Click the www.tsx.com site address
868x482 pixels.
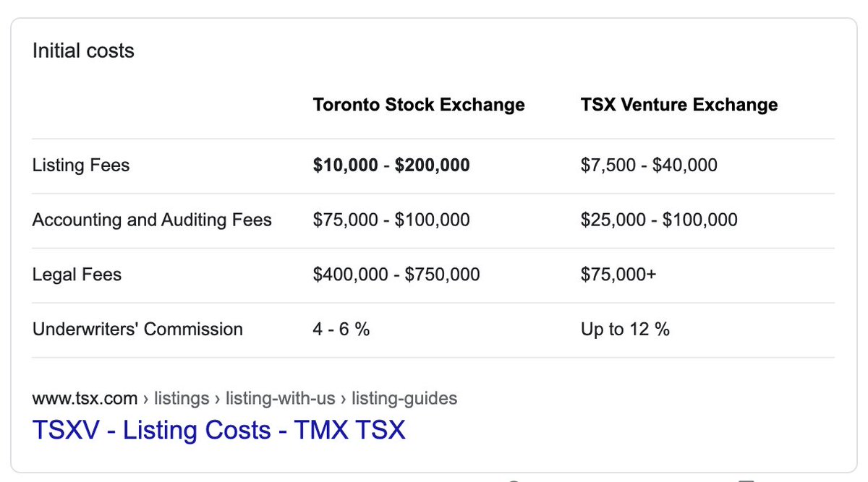pos(85,398)
